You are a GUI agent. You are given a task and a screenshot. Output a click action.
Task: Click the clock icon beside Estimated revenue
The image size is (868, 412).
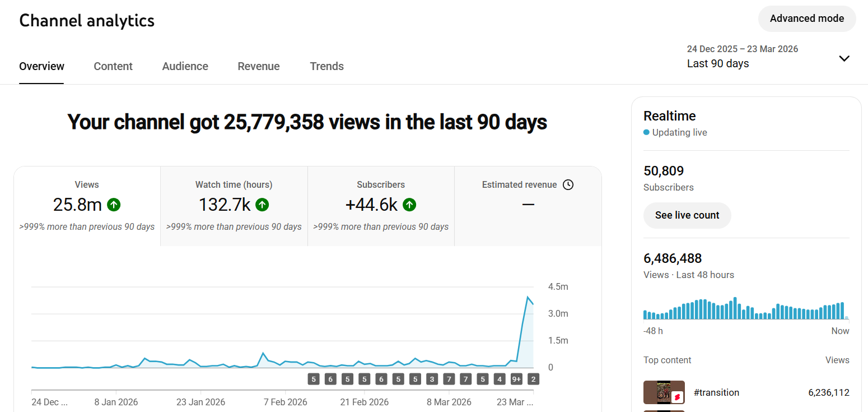coord(568,185)
